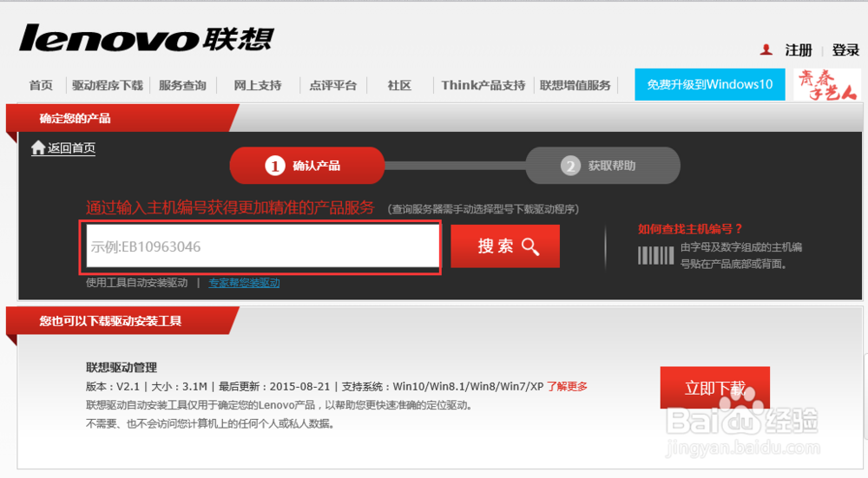The height and width of the screenshot is (478, 868).
Task: Click the red 搜索 search button
Action: point(505,246)
